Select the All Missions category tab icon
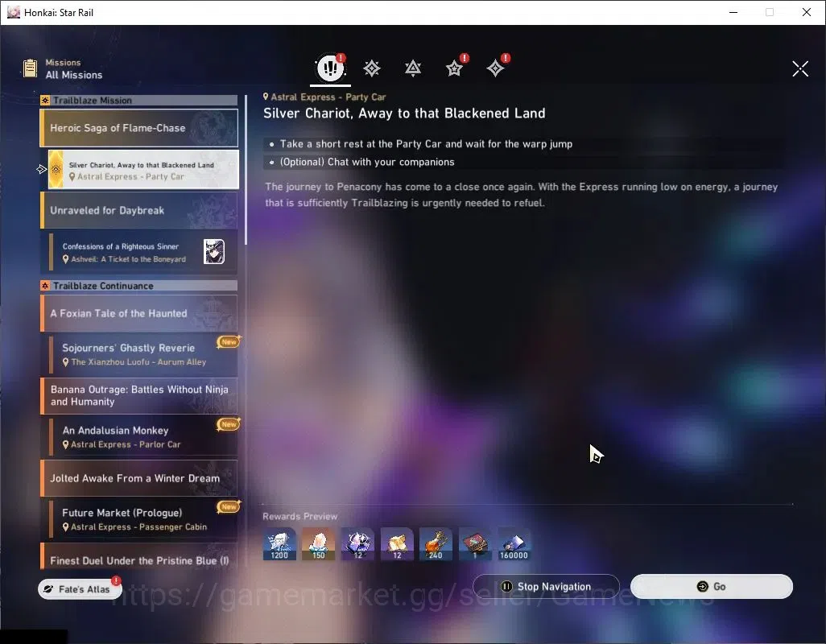826x644 pixels. pos(330,68)
